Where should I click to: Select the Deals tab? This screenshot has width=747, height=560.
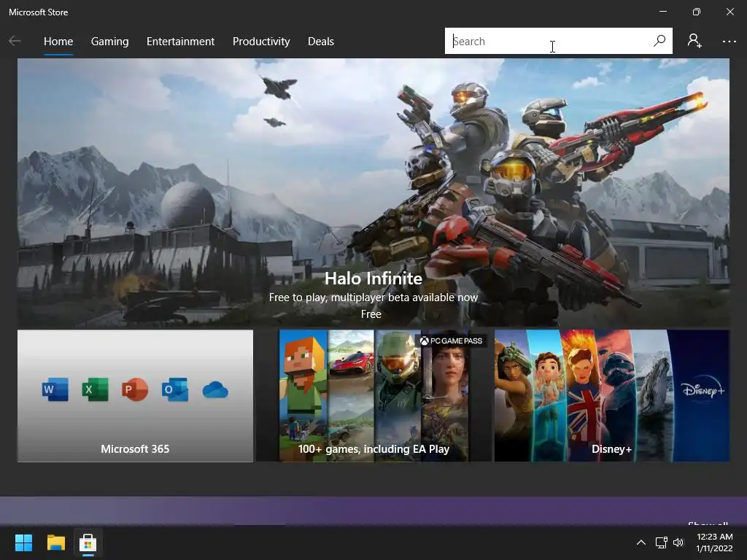tap(321, 42)
